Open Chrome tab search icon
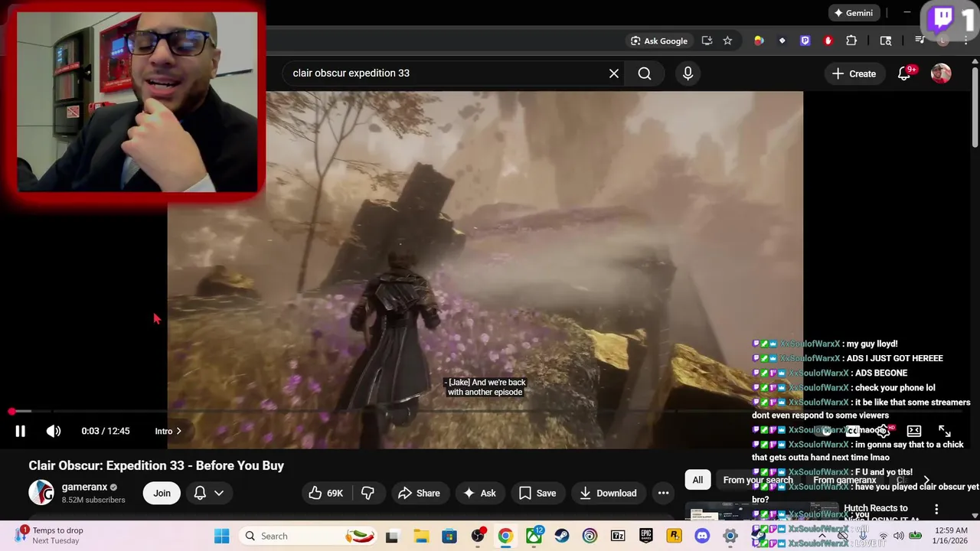Image resolution: width=980 pixels, height=551 pixels. pos(886,41)
